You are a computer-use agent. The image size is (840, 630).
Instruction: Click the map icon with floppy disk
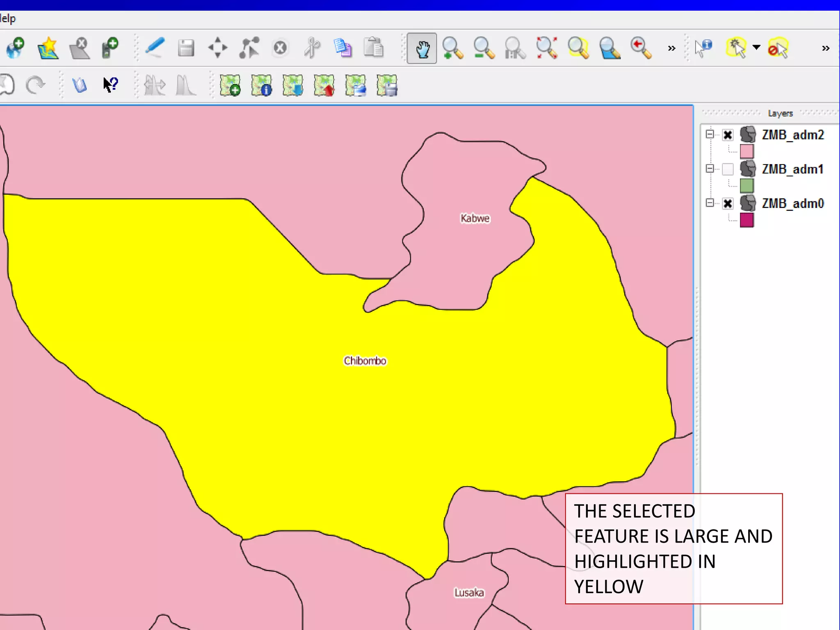point(387,85)
